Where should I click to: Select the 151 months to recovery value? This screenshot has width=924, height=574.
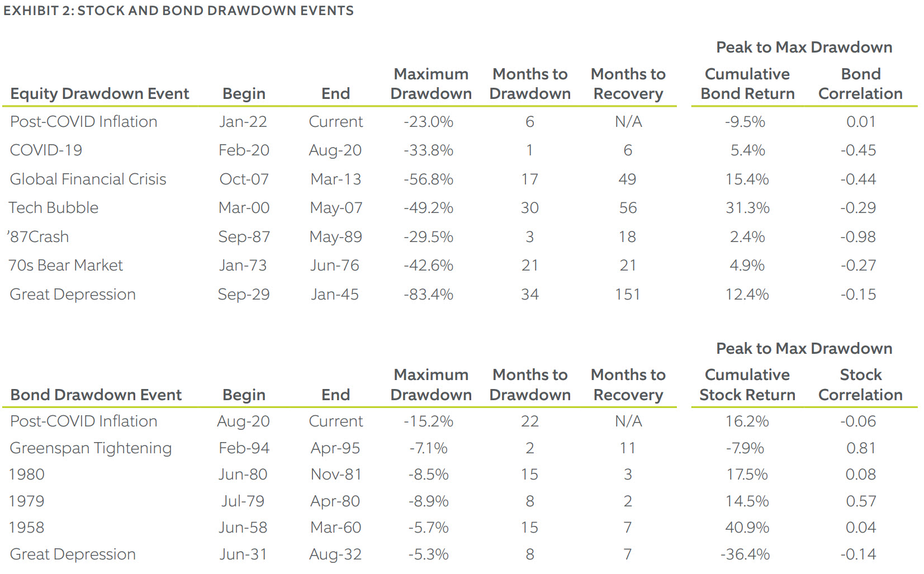pyautogui.click(x=627, y=294)
